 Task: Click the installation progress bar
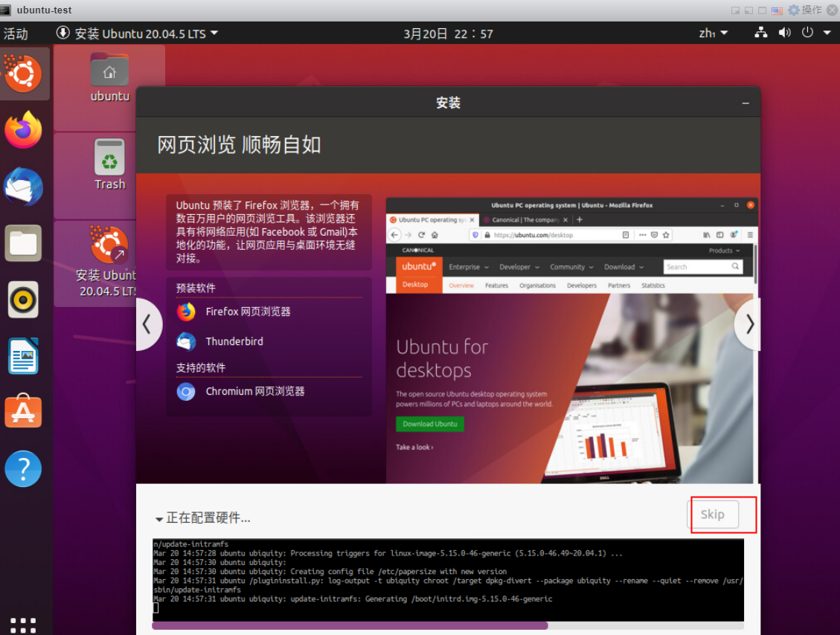448,625
